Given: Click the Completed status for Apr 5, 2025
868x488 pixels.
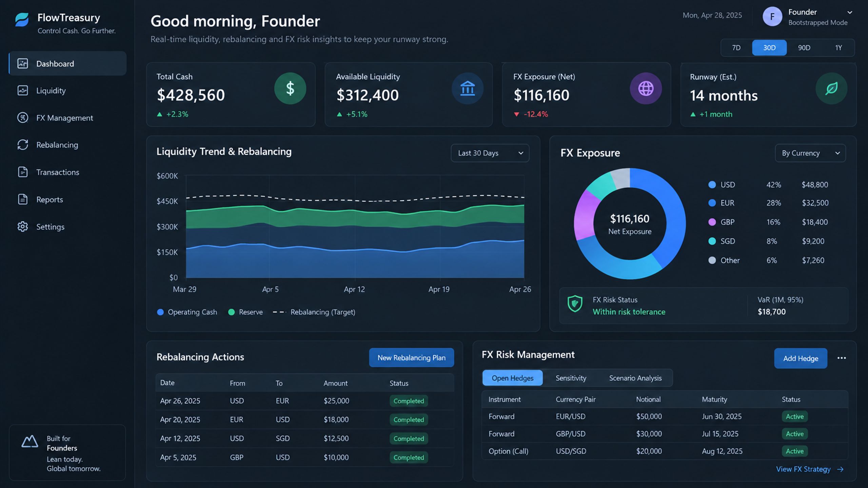Looking at the screenshot, I should [x=409, y=457].
